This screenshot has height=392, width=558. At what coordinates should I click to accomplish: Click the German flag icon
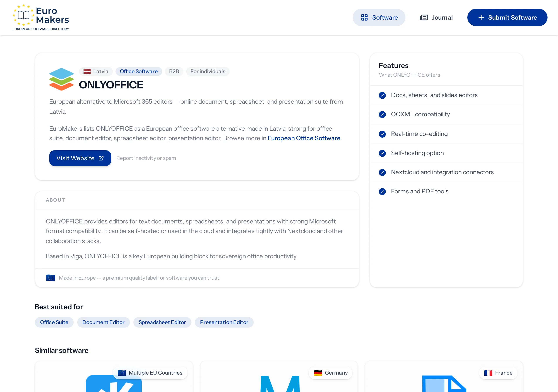[x=318, y=373]
